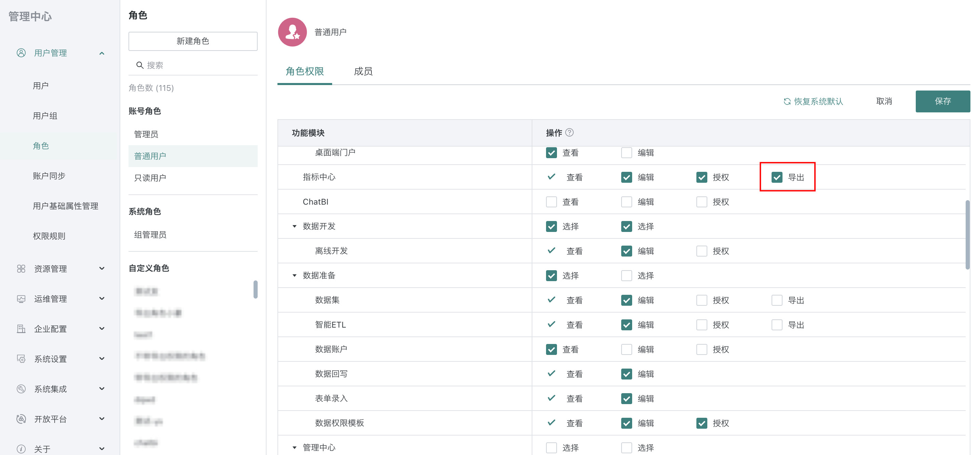
Task: Click the 保存 button
Action: 942,101
